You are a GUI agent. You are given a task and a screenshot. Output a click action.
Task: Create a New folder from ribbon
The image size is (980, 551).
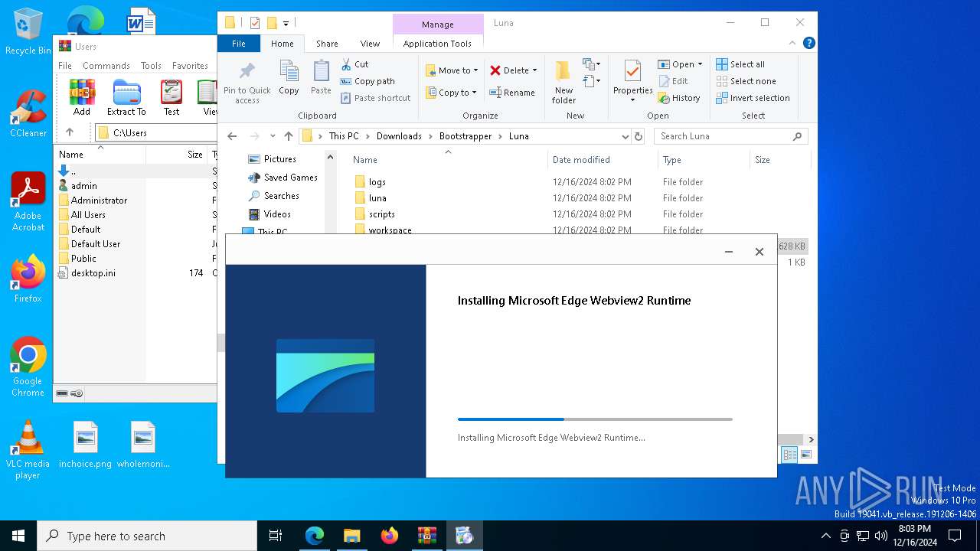(x=563, y=83)
